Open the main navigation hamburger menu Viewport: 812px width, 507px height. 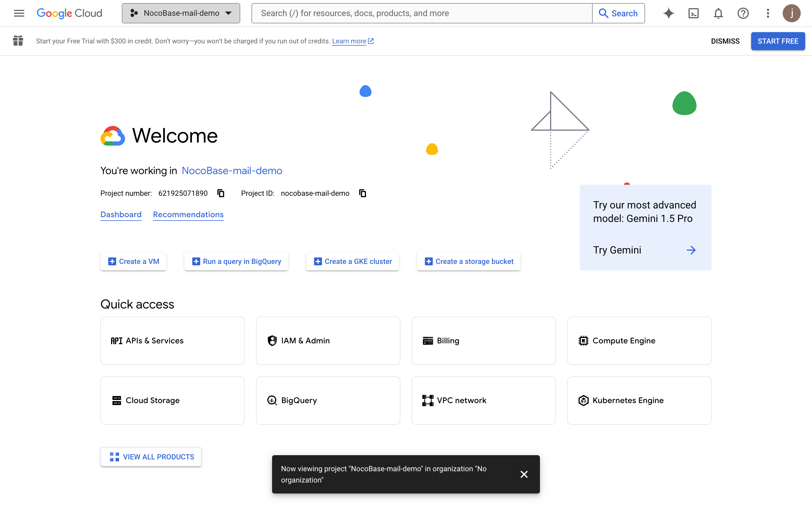pyautogui.click(x=19, y=13)
